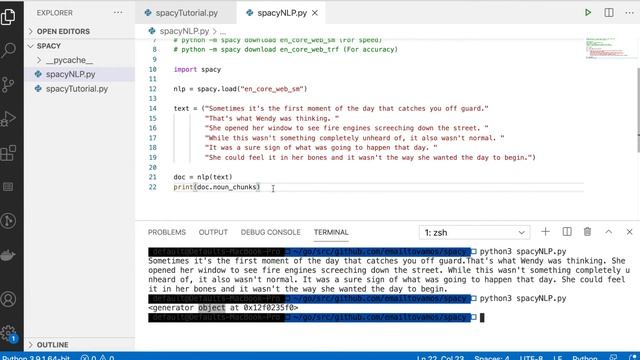Kill the terminal with trash icon
Viewport: 640px width, 360px height.
pyautogui.click(x=587, y=232)
